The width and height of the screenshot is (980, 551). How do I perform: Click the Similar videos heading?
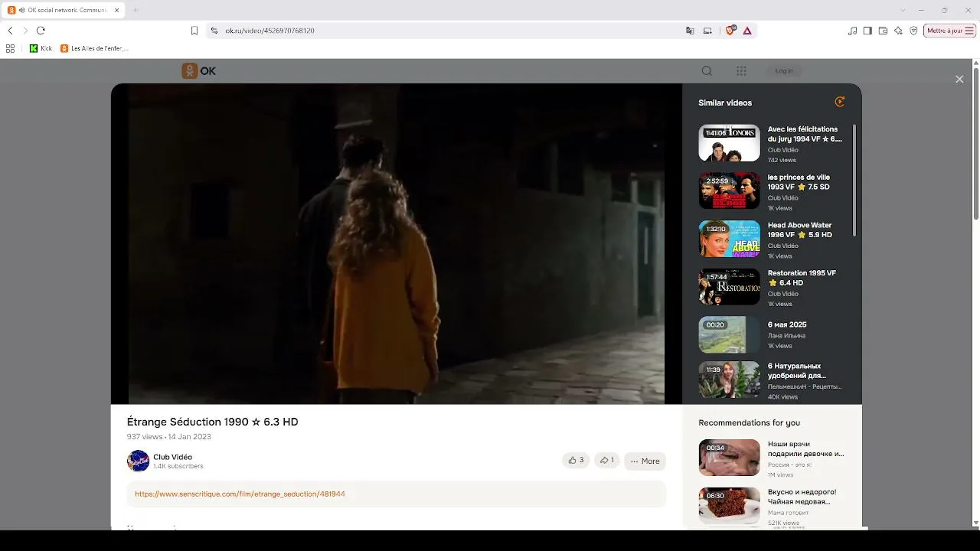click(x=725, y=103)
